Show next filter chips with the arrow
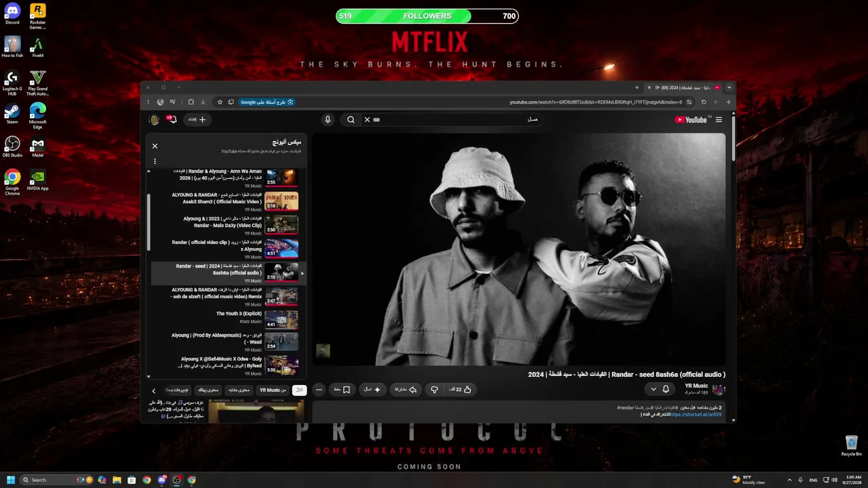 tap(153, 391)
